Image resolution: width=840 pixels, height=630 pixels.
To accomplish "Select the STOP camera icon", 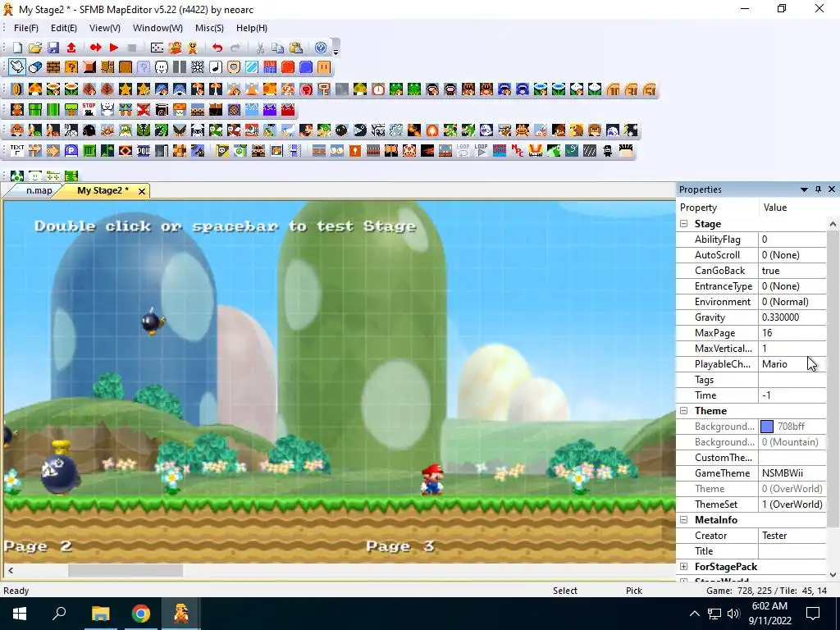I will 89,110.
